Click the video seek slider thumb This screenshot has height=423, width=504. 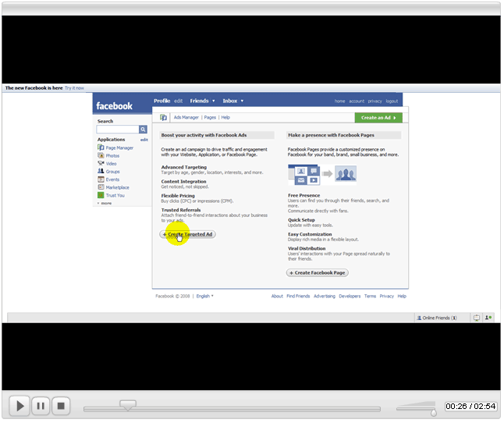pos(128,407)
